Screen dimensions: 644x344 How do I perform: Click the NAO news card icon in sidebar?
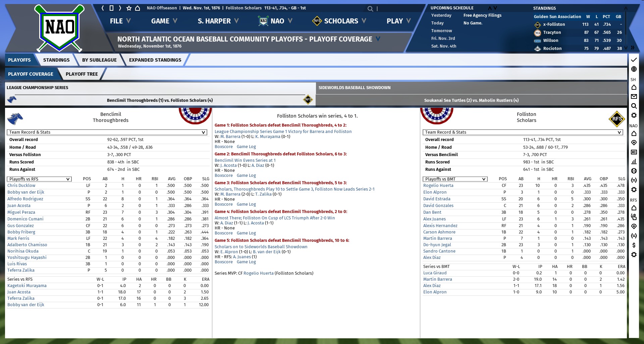coord(634,152)
